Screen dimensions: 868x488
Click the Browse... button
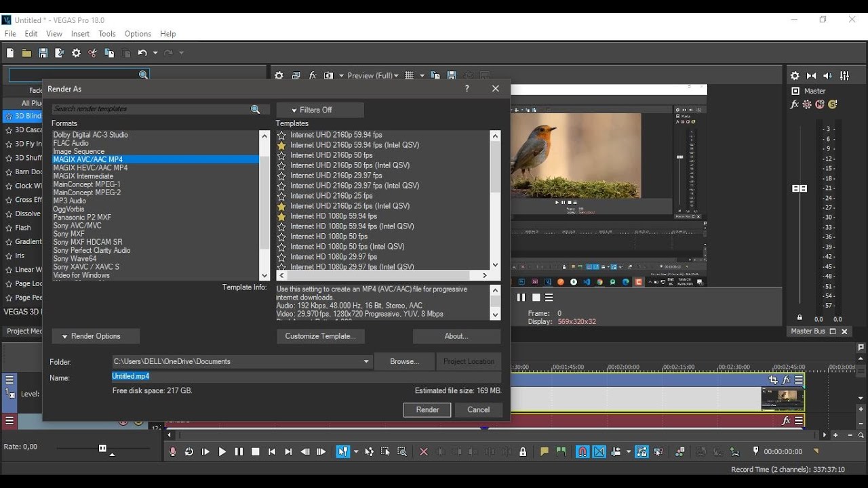pos(404,362)
